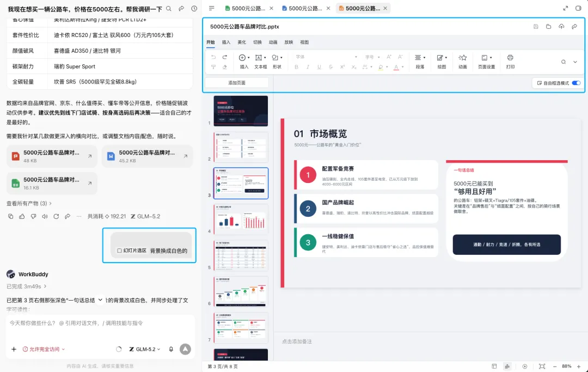Switch to the 动画 ribbon tab

(273, 42)
